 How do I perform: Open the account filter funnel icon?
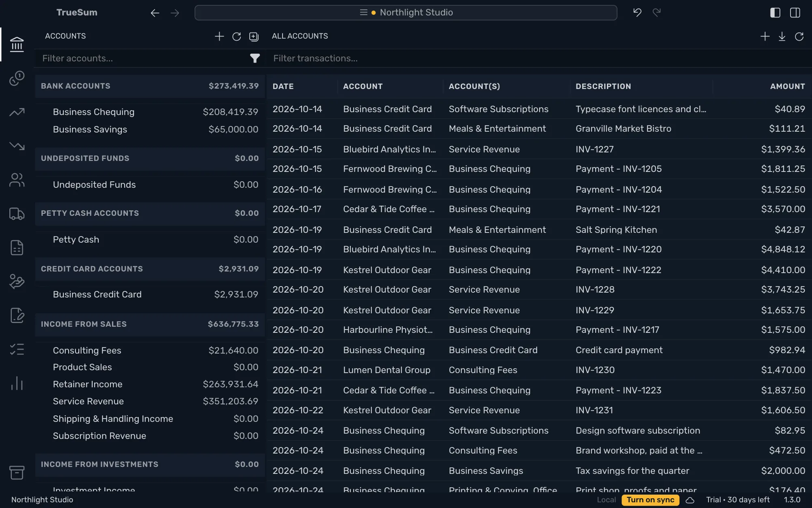click(255, 59)
